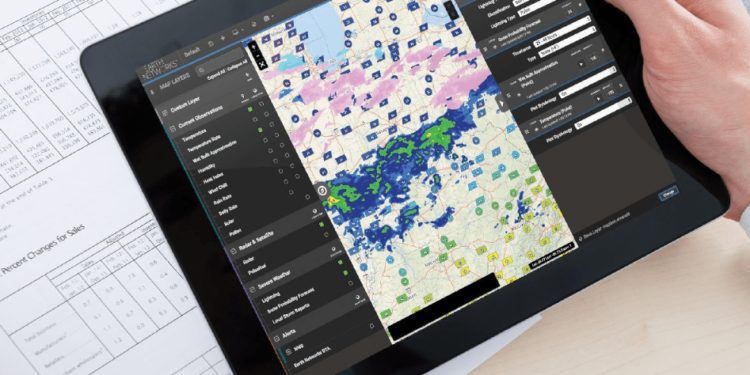
Task: Click the Radar & Satellite group icon
Action: (x=233, y=251)
